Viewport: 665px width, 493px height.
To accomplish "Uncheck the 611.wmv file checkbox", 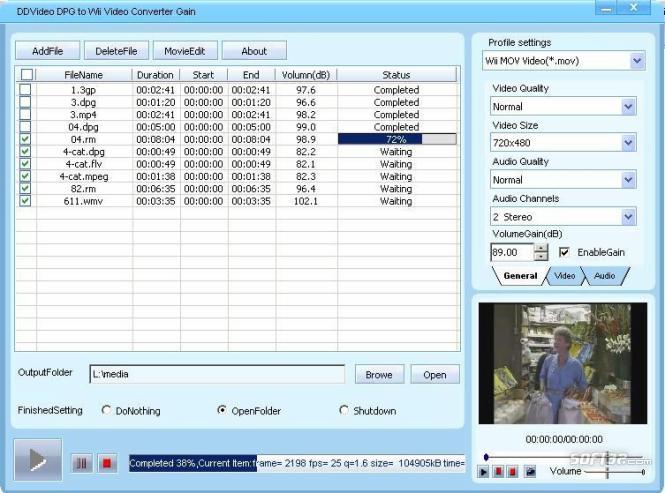I will point(25,201).
